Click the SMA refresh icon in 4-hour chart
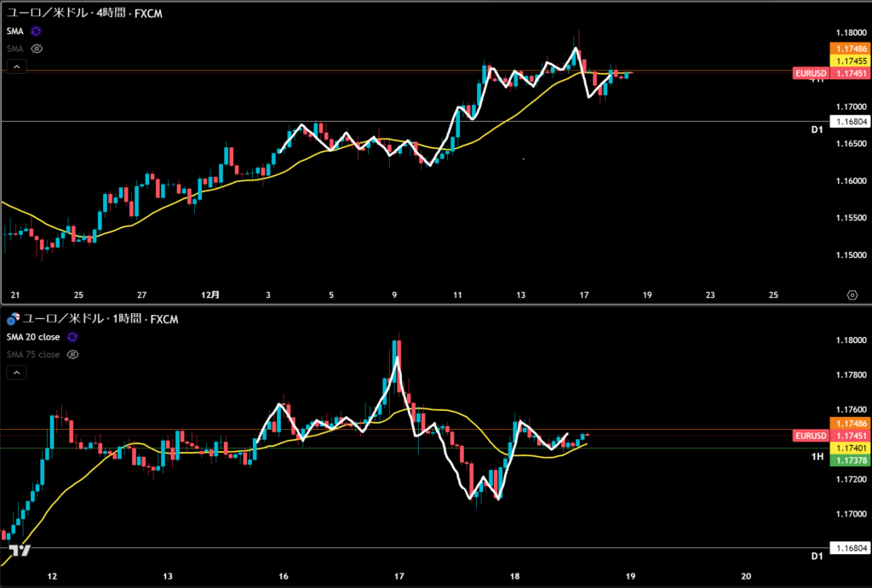The height and width of the screenshot is (588, 872). pos(37,31)
